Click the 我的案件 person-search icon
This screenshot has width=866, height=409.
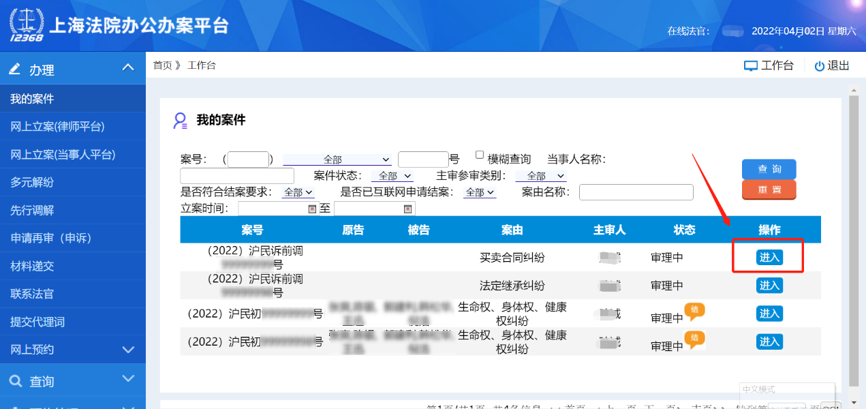point(181,121)
